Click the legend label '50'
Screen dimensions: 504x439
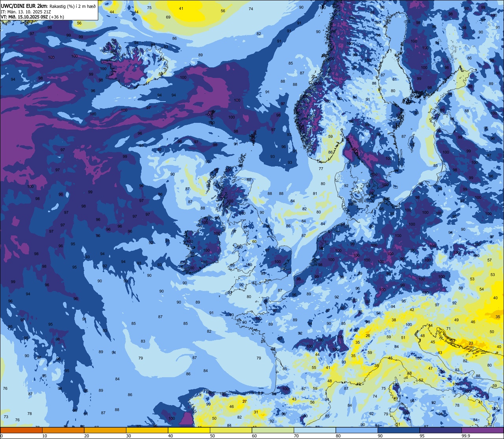click(x=212, y=436)
